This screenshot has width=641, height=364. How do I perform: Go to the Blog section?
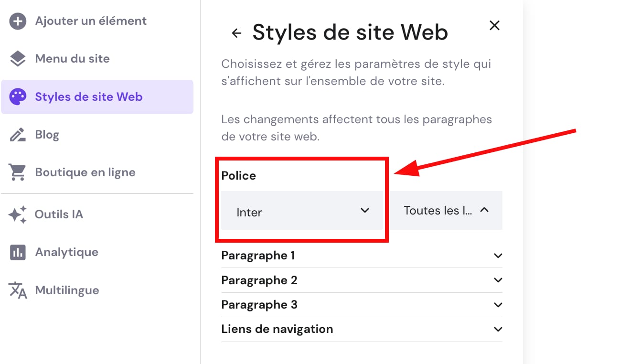tap(47, 134)
